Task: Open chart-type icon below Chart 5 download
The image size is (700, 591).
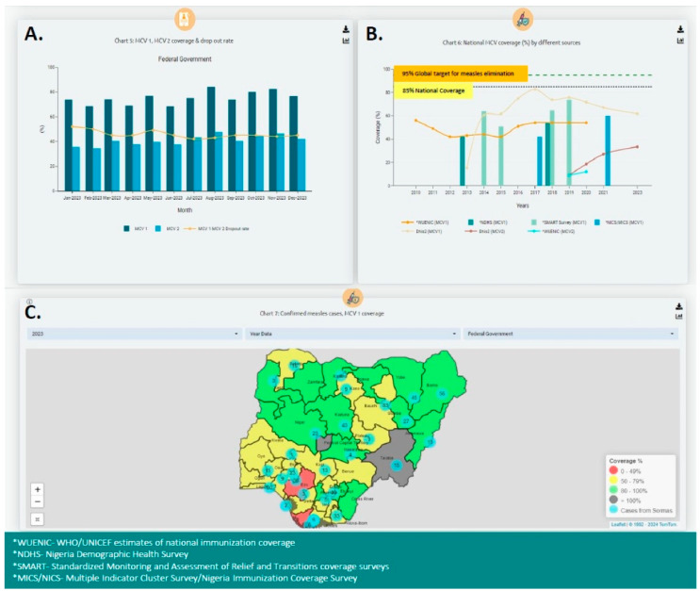Action: (346, 41)
